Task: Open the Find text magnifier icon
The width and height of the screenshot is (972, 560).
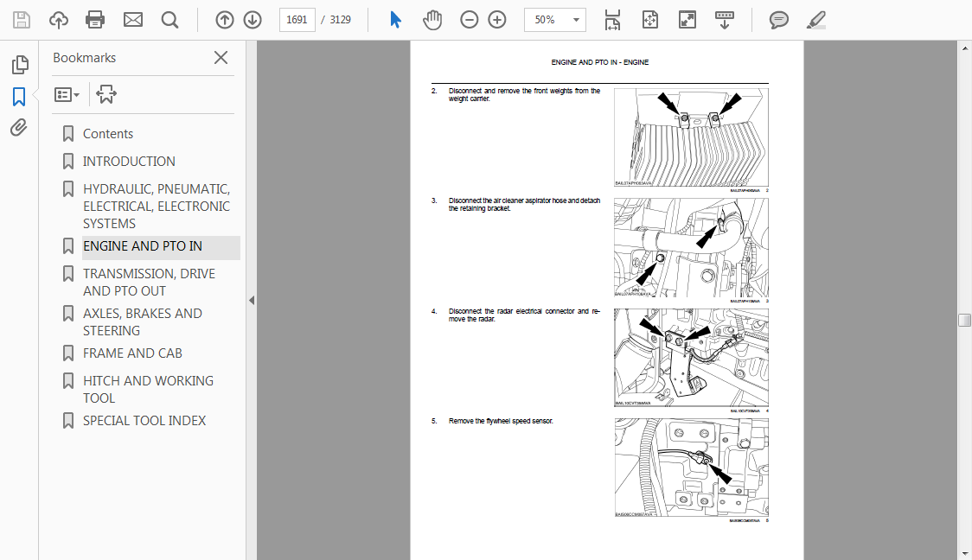Action: coord(169,20)
